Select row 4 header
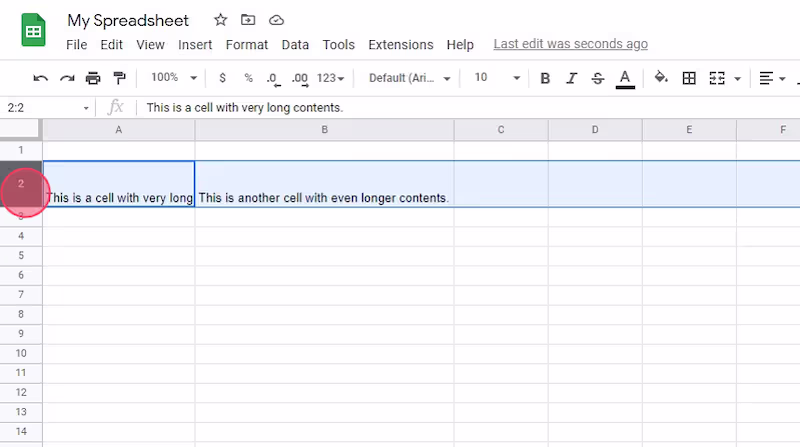Image resolution: width=800 pixels, height=447 pixels. (x=21, y=236)
